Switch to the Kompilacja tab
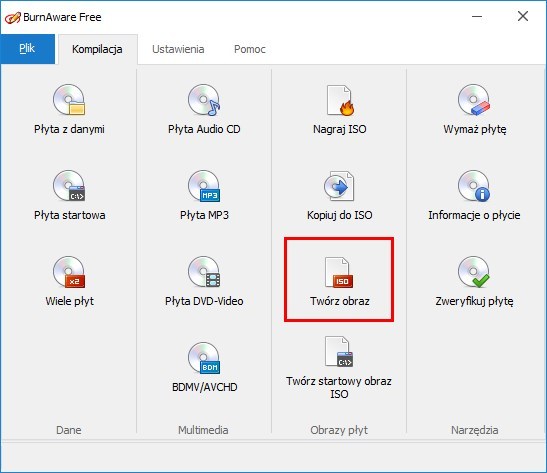The image size is (547, 473). click(97, 49)
